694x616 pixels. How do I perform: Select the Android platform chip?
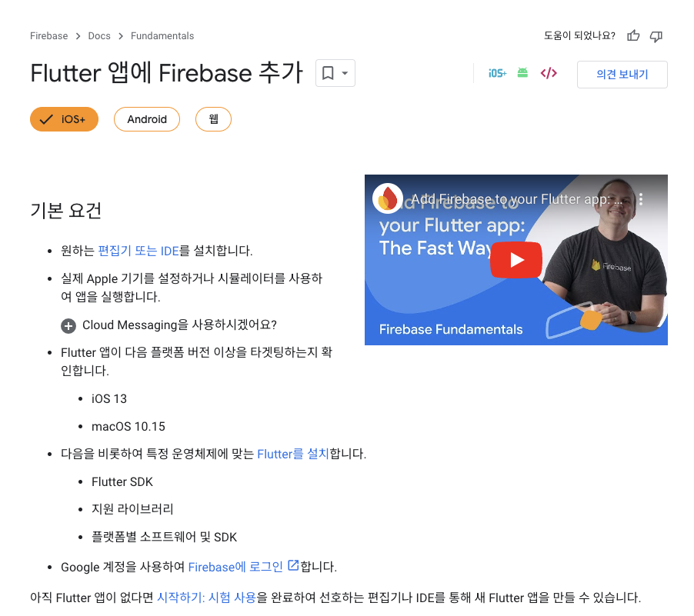[x=147, y=119]
